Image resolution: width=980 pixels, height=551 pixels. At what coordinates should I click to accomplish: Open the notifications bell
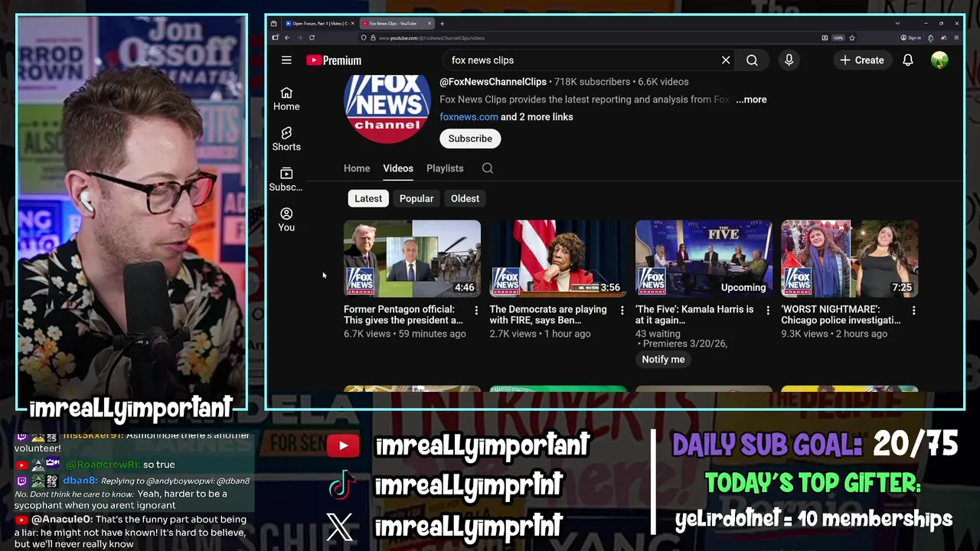click(x=907, y=60)
